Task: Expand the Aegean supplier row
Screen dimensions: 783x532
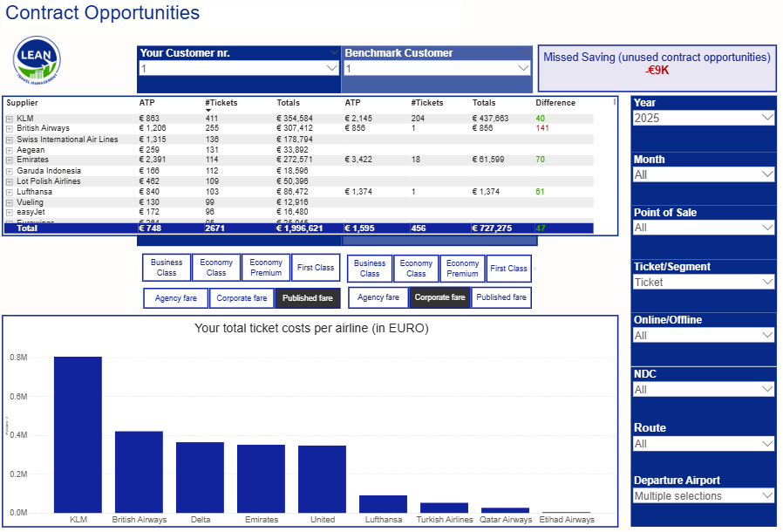Action: point(9,150)
